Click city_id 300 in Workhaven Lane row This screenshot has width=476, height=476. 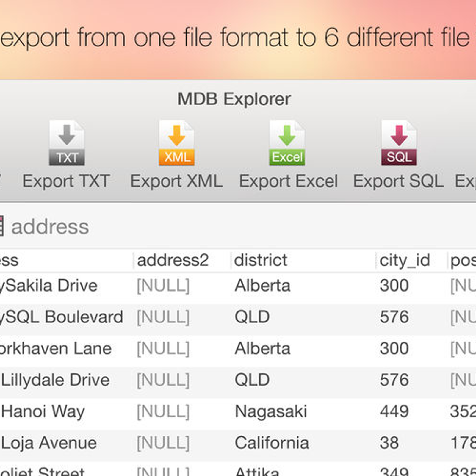tap(394, 349)
